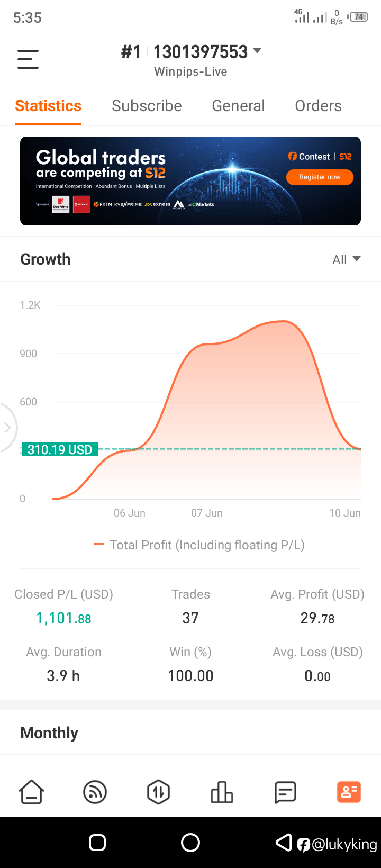Image resolution: width=381 pixels, height=868 pixels.
Task: Expand the account 1301397553 dropdown
Action: [x=257, y=51]
